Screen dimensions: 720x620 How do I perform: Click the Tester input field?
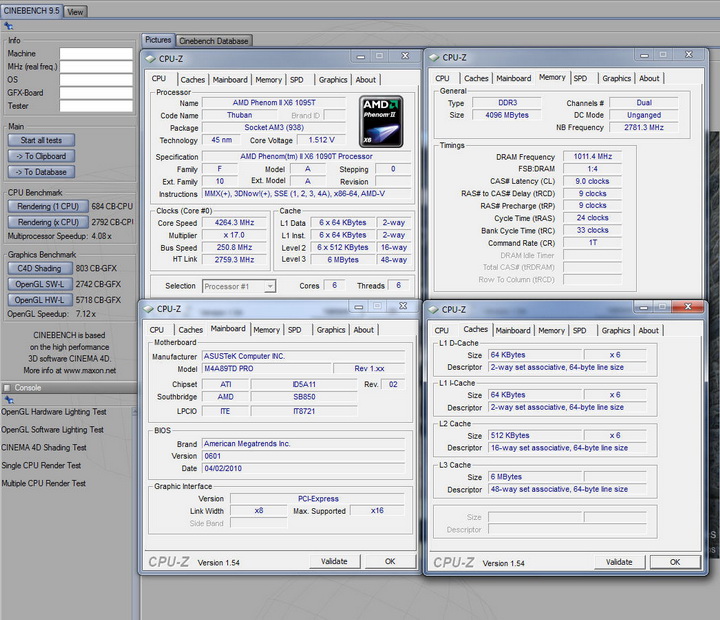pos(96,106)
